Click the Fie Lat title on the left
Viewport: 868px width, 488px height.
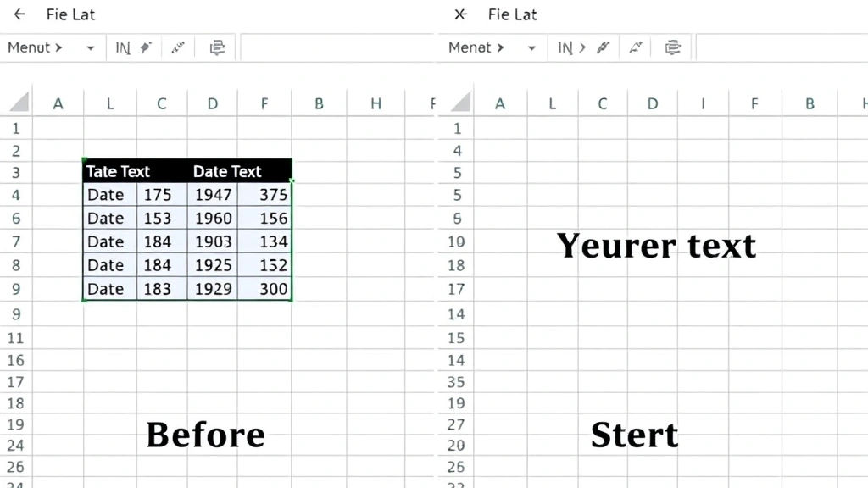tap(70, 14)
